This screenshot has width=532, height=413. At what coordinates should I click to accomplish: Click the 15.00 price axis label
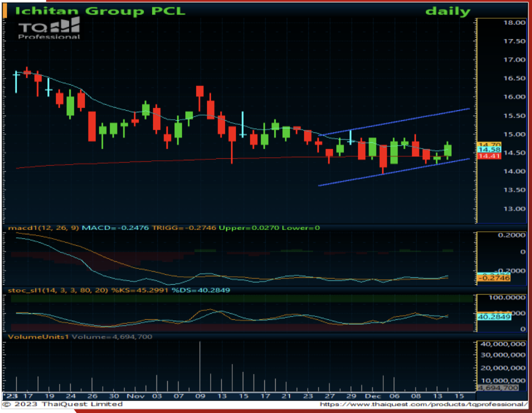point(514,134)
